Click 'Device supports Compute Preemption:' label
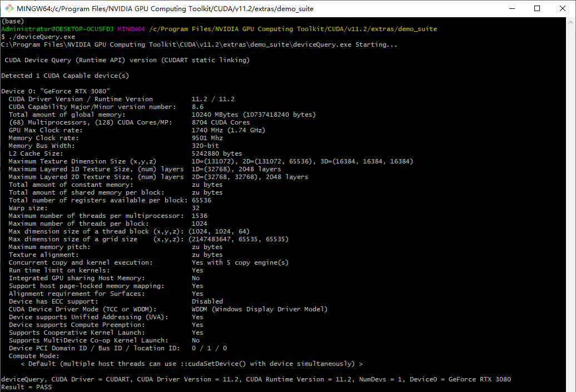Image resolution: width=576 pixels, height=392 pixels. tap(77, 324)
